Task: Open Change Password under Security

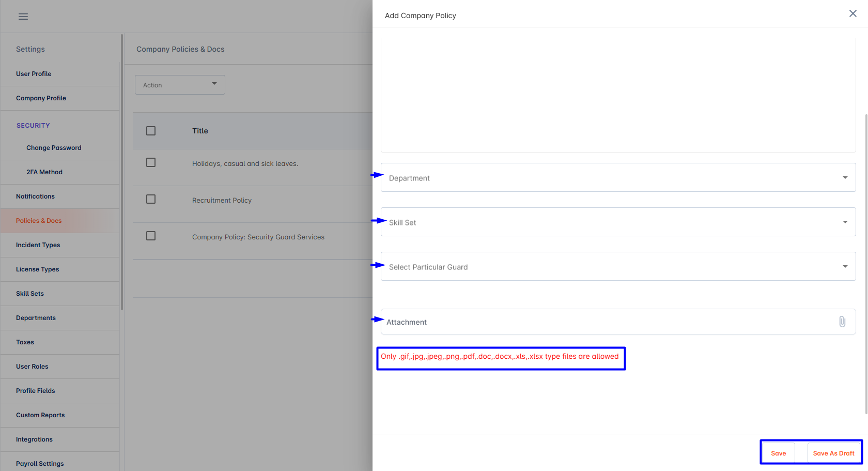Action: coord(54,148)
